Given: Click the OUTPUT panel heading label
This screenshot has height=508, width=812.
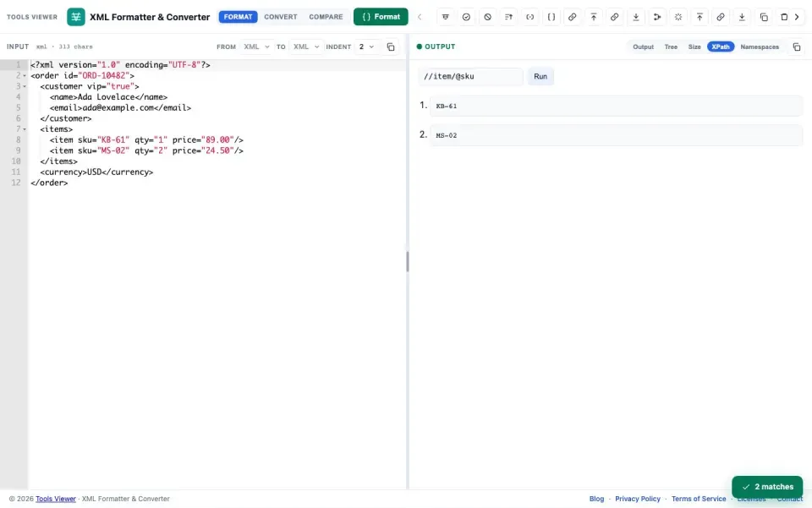Looking at the screenshot, I should tap(440, 46).
